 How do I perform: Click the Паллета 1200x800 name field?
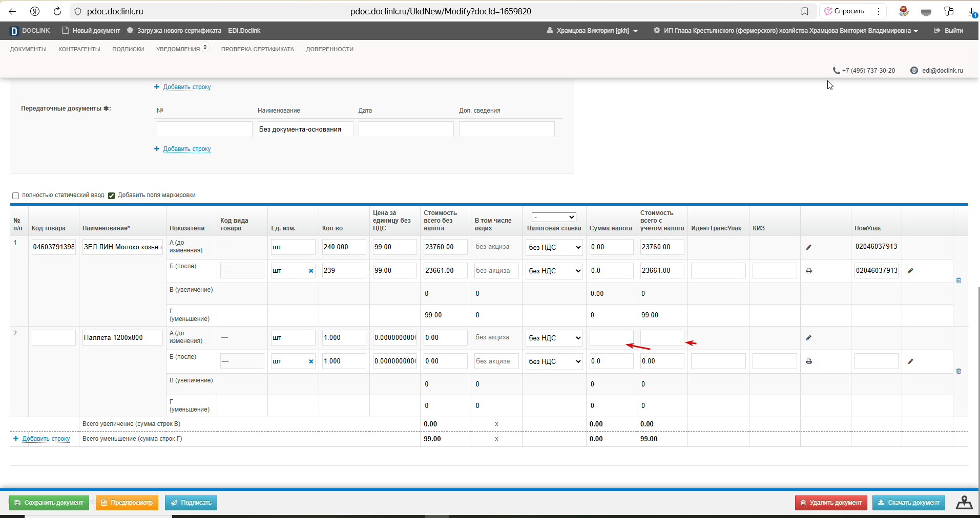coord(122,338)
